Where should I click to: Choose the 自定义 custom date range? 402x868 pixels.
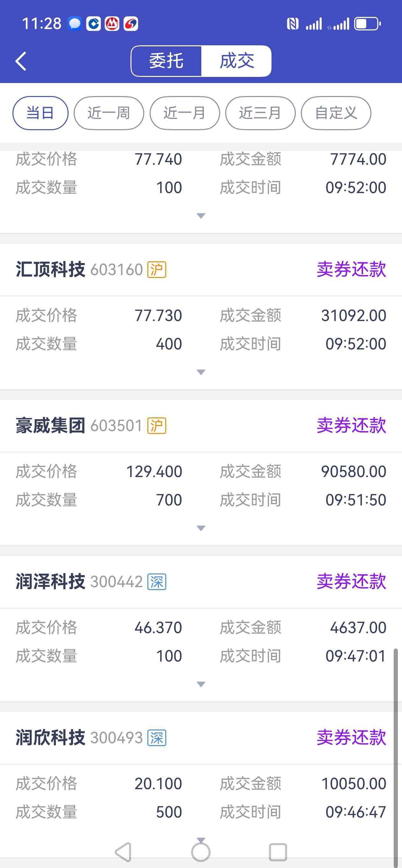coord(336,113)
